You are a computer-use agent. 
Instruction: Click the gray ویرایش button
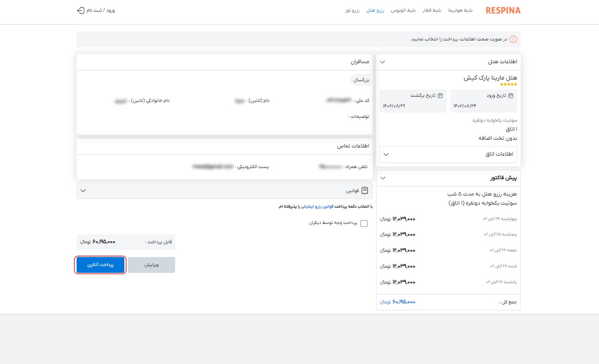(151, 265)
